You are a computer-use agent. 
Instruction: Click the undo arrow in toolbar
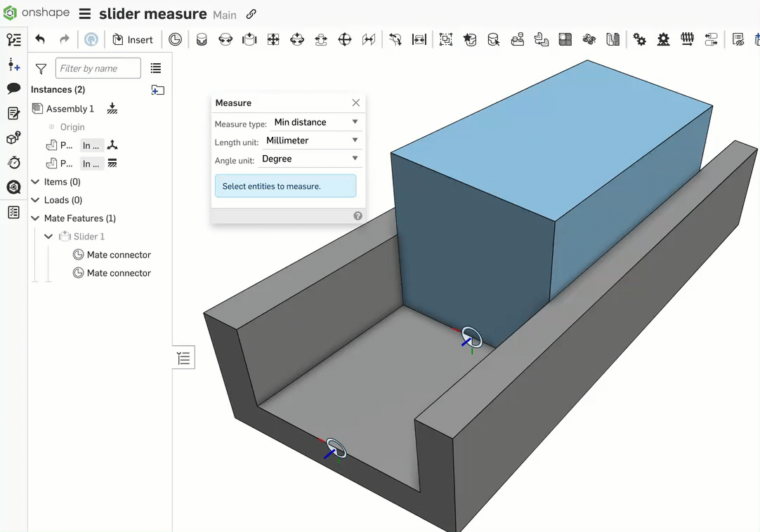point(40,39)
